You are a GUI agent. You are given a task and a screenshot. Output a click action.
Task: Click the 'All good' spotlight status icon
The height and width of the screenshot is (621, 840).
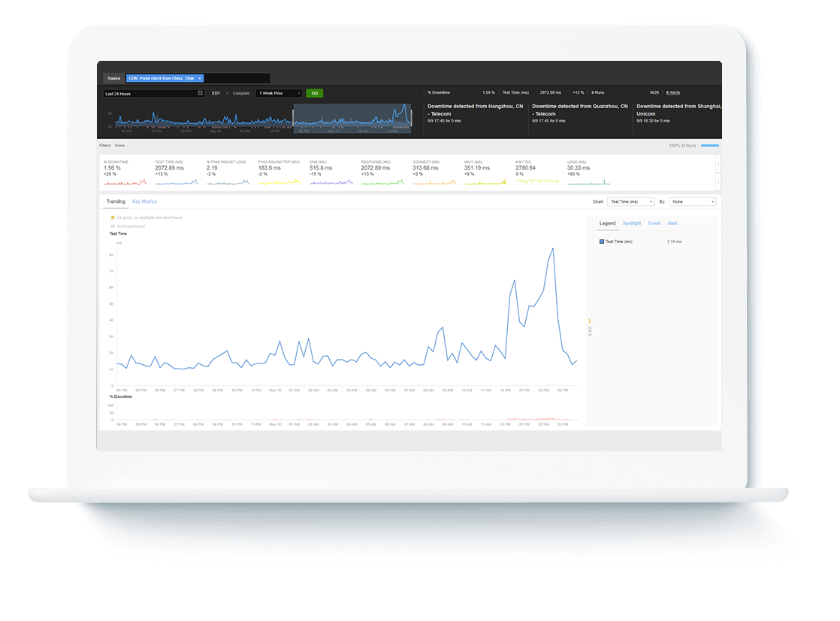pos(113,218)
